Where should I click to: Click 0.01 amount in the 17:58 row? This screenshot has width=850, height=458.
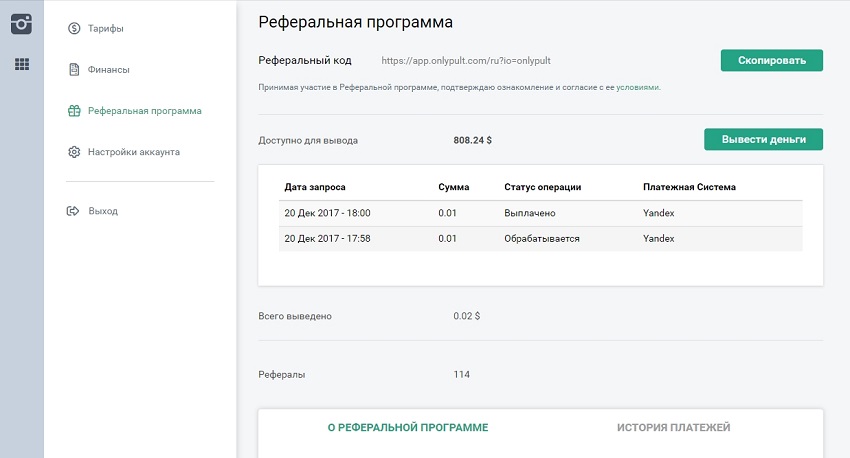click(447, 238)
